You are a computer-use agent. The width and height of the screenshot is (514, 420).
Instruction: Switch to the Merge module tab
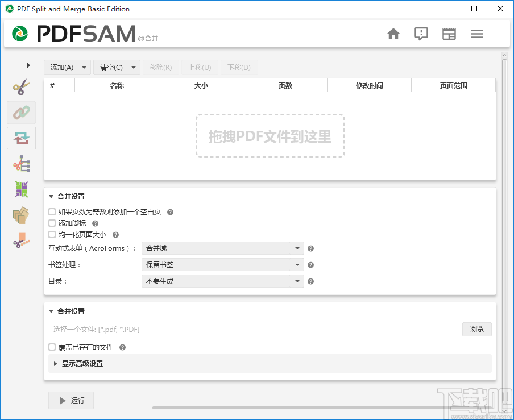coord(21,113)
